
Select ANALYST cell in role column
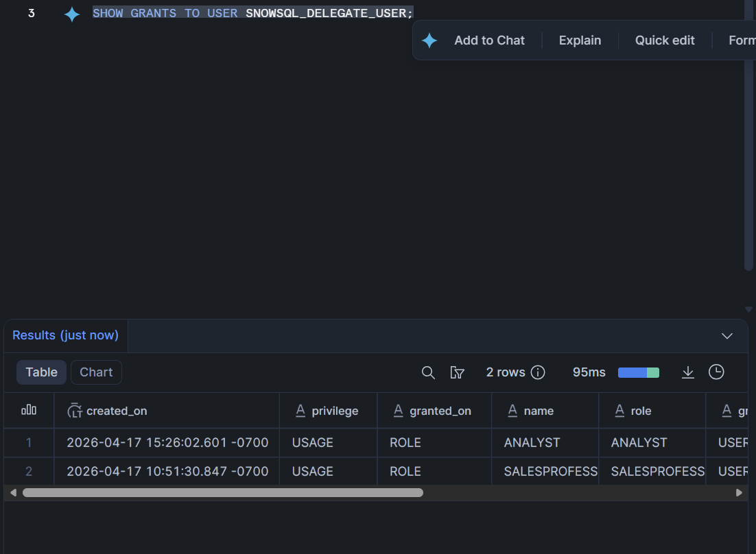[652, 443]
